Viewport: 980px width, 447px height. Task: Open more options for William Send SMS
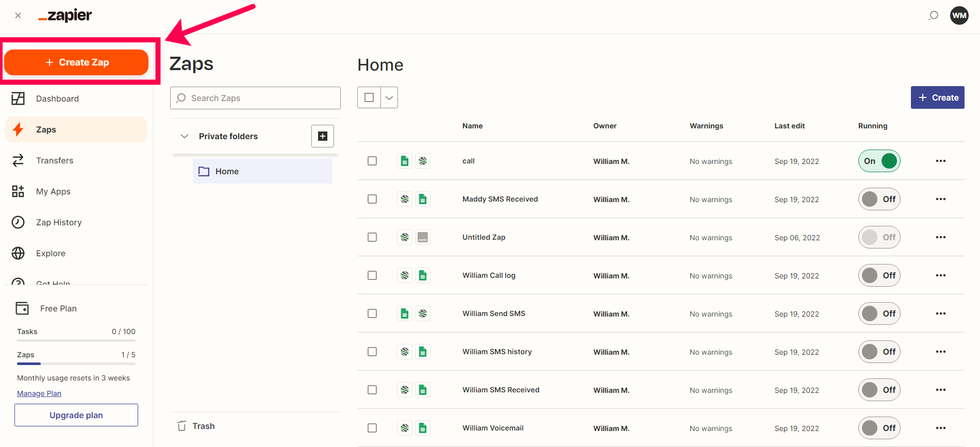coord(941,313)
